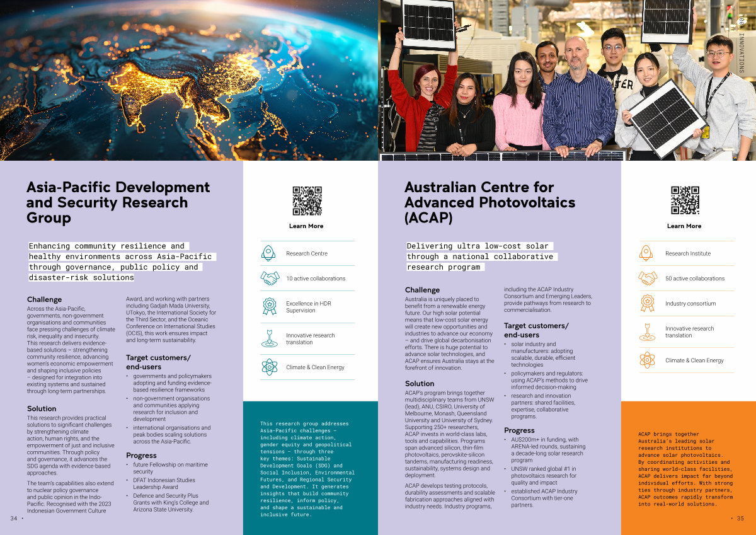The image size is (756, 535).
Task: Click the atom icon on left page
Action: point(269,367)
